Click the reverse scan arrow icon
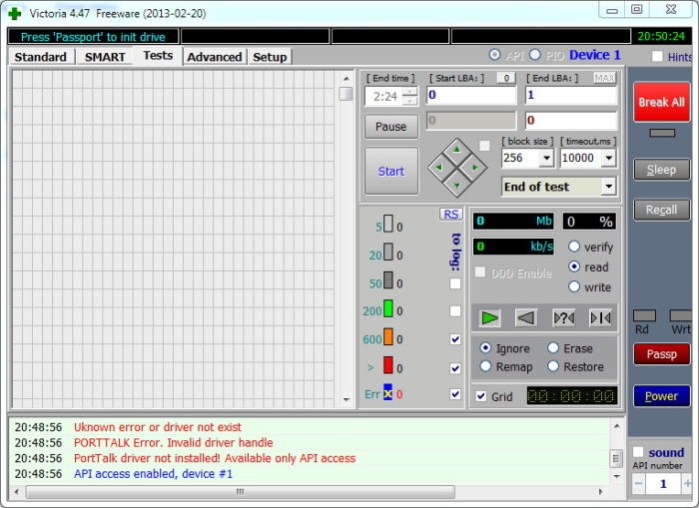Image resolution: width=699 pixels, height=508 pixels. click(x=526, y=318)
